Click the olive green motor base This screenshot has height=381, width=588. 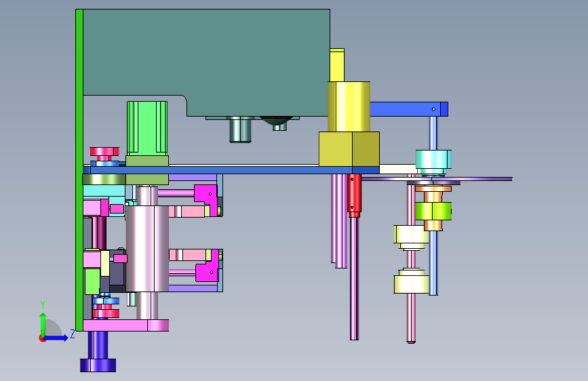point(147,161)
